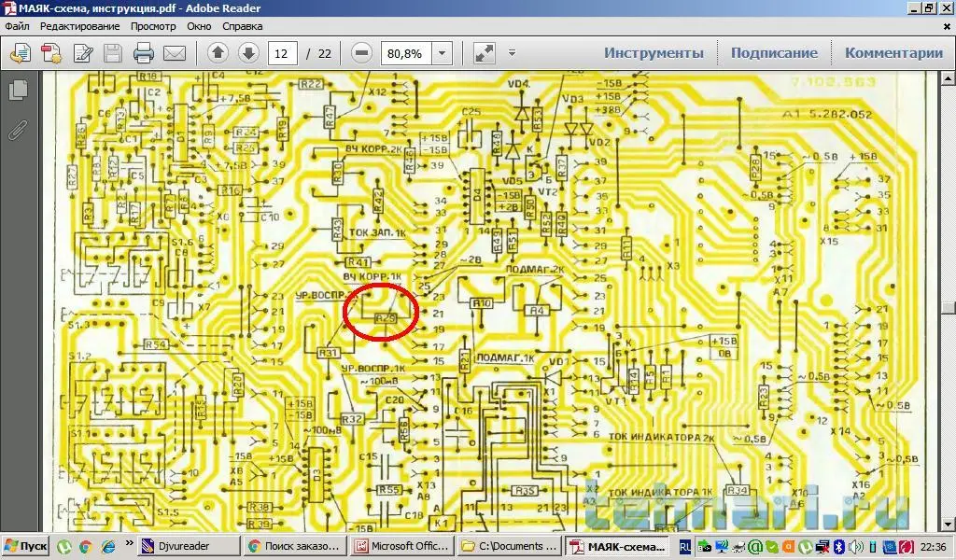Open the Справка menu
Screen dimensions: 956x560
tap(242, 26)
